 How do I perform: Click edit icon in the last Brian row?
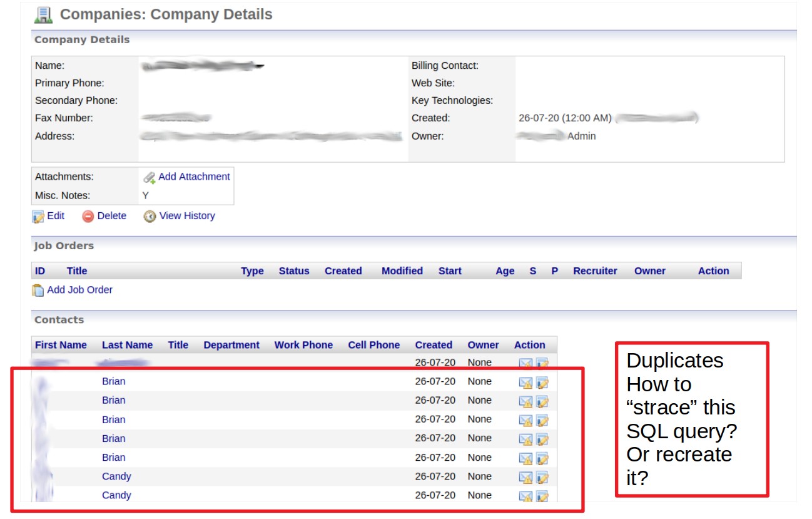pos(542,458)
